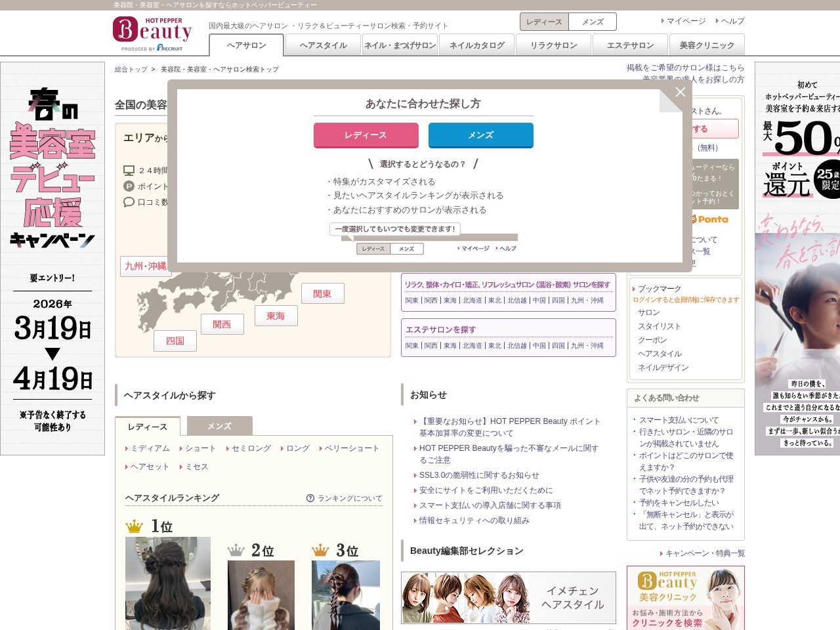Click the 口コミ数 speech bubble icon
This screenshot has width=840, height=630.
[x=129, y=202]
